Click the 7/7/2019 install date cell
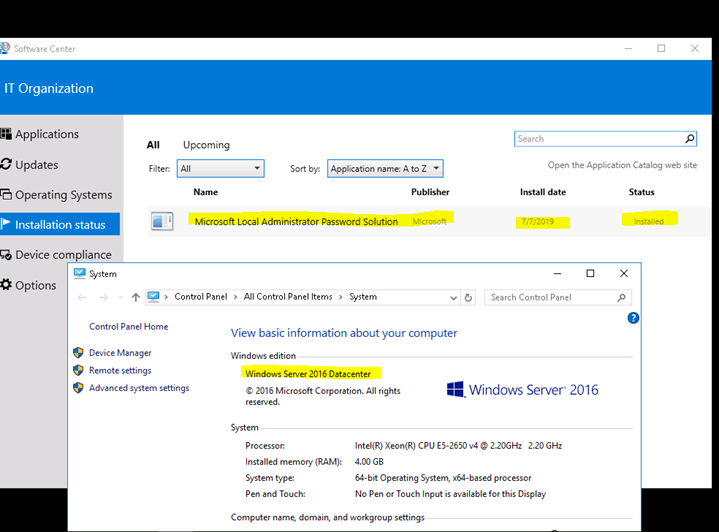This screenshot has width=719, height=532. tap(537, 222)
